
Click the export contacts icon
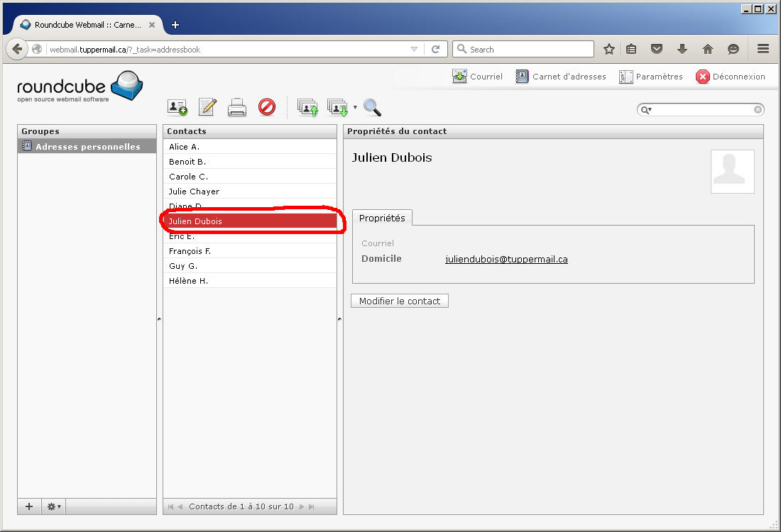pyautogui.click(x=337, y=108)
